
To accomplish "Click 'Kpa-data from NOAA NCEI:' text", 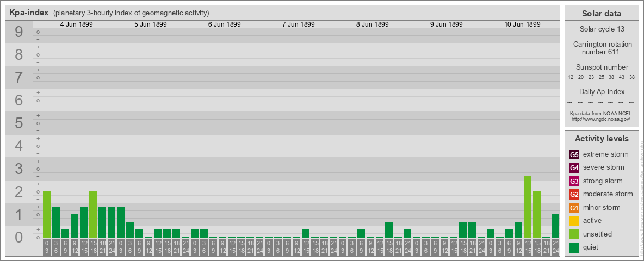I will pos(601,113).
